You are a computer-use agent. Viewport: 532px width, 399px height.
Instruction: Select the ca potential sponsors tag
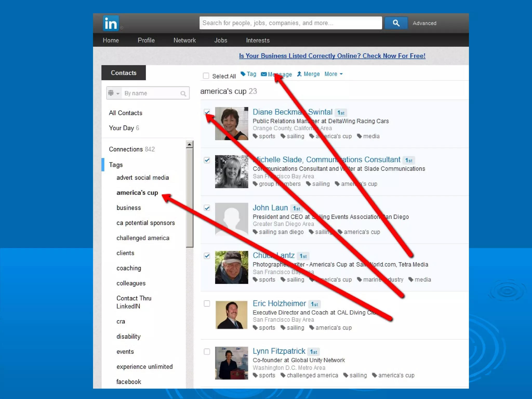[x=145, y=223]
